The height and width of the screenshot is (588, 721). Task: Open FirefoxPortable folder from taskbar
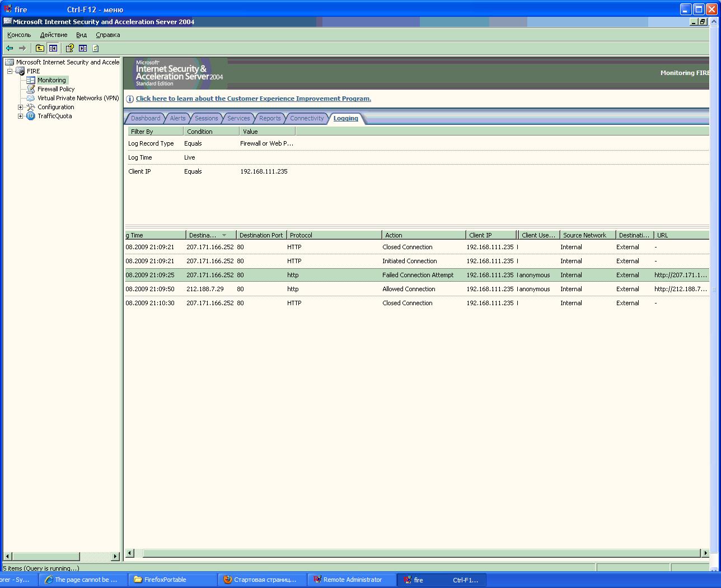click(173, 580)
